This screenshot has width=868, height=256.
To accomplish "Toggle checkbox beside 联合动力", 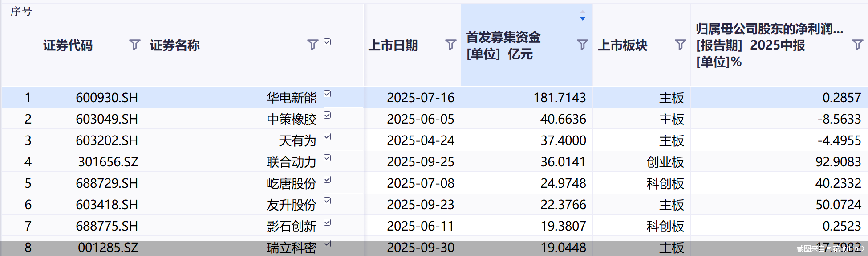I will 327,158.
